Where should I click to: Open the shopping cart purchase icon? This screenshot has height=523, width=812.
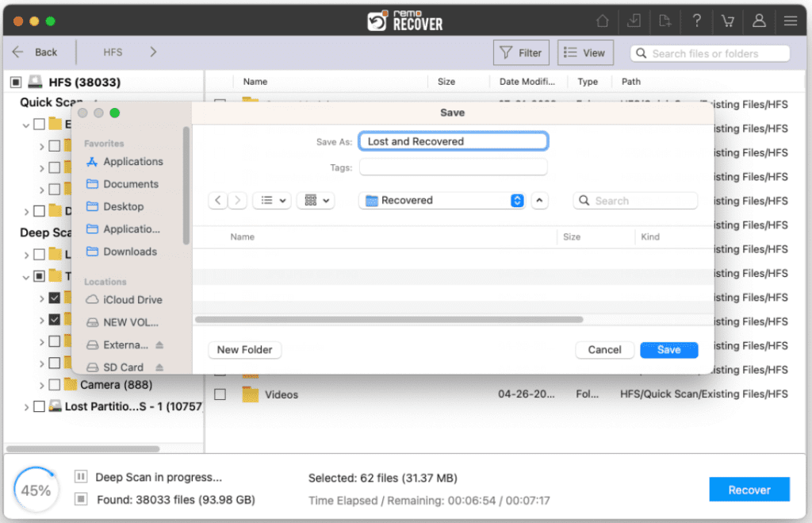[x=727, y=21]
